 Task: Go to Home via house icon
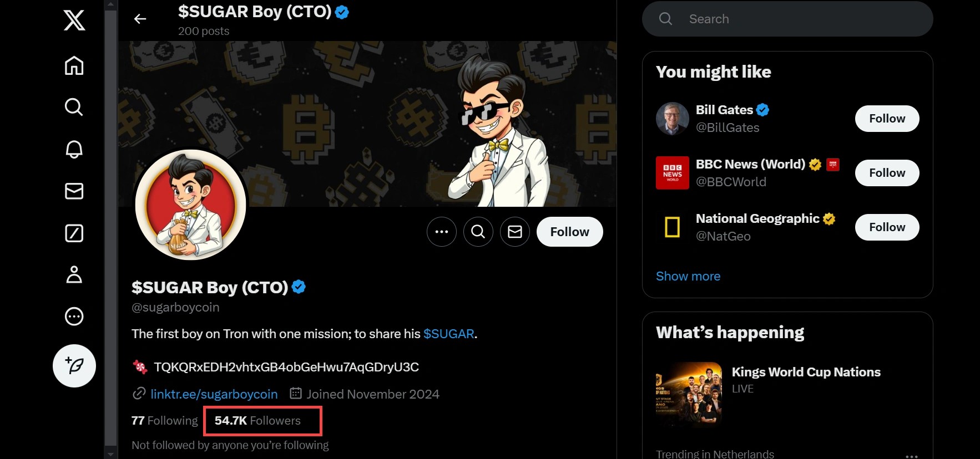click(x=74, y=65)
